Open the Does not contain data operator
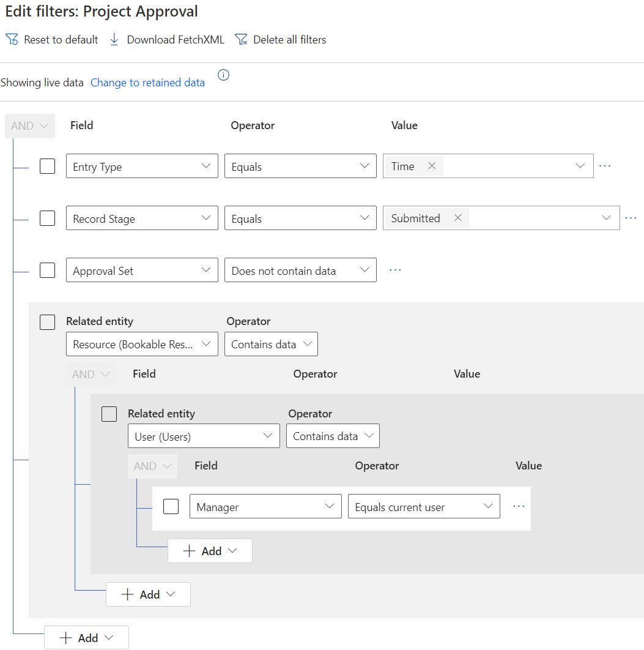This screenshot has height=650, width=644. (x=300, y=270)
